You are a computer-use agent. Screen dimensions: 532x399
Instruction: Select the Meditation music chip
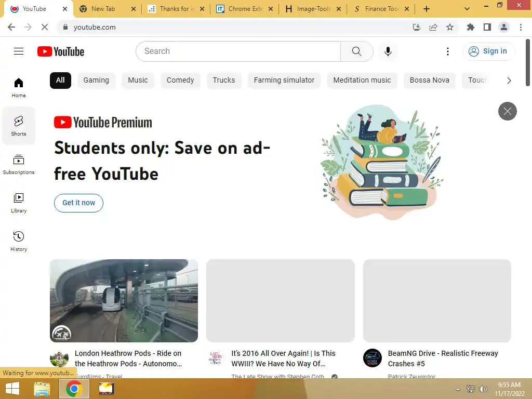click(362, 81)
